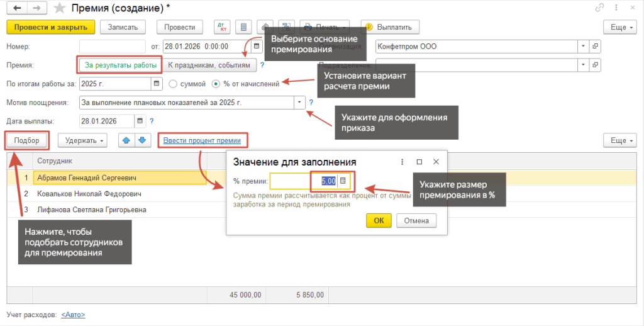The height and width of the screenshot is (326, 644).
Task: Show help for Дата выплаты field
Action: (x=152, y=121)
